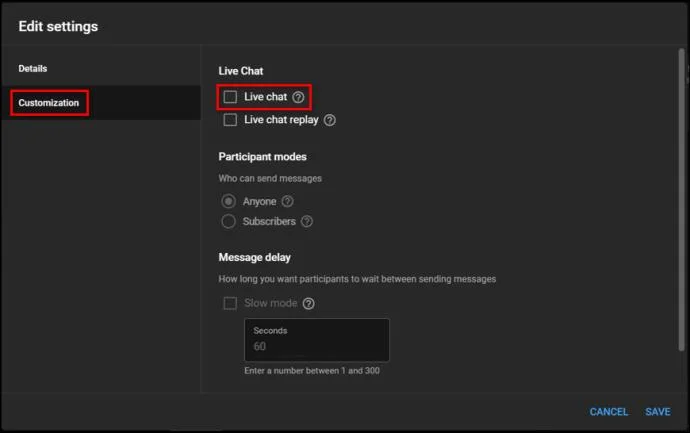
Task: Select the Anyone radio button
Action: click(228, 201)
